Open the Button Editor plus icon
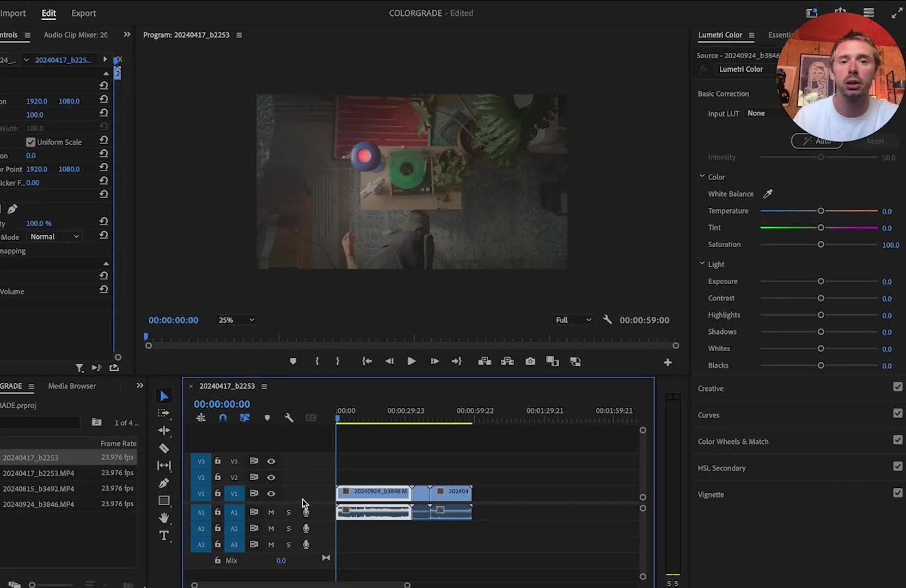Viewport: 906px width, 588px height. coord(668,362)
